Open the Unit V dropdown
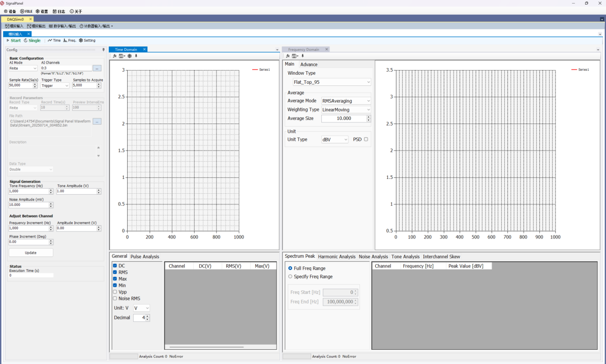606x364 pixels. tap(141, 308)
